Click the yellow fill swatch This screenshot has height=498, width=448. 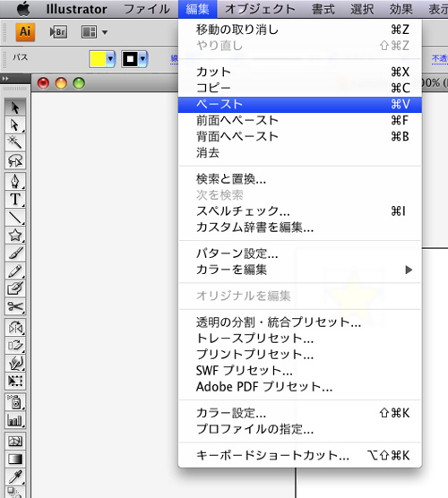tap(98, 59)
